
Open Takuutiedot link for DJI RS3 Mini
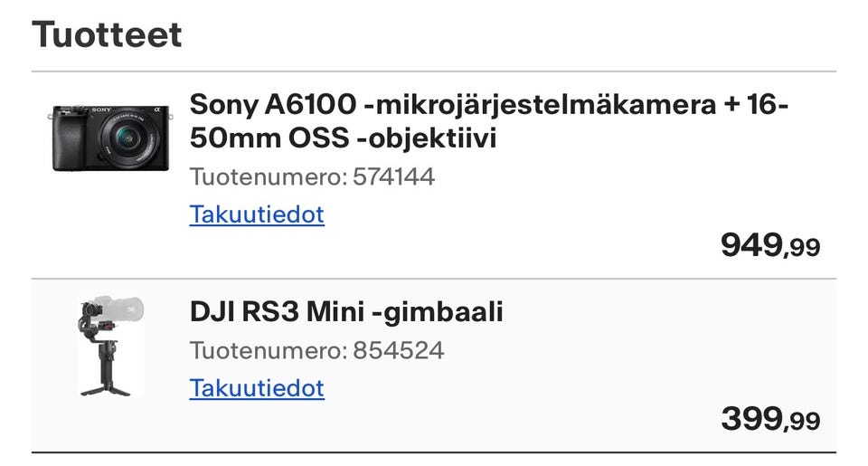256,389
